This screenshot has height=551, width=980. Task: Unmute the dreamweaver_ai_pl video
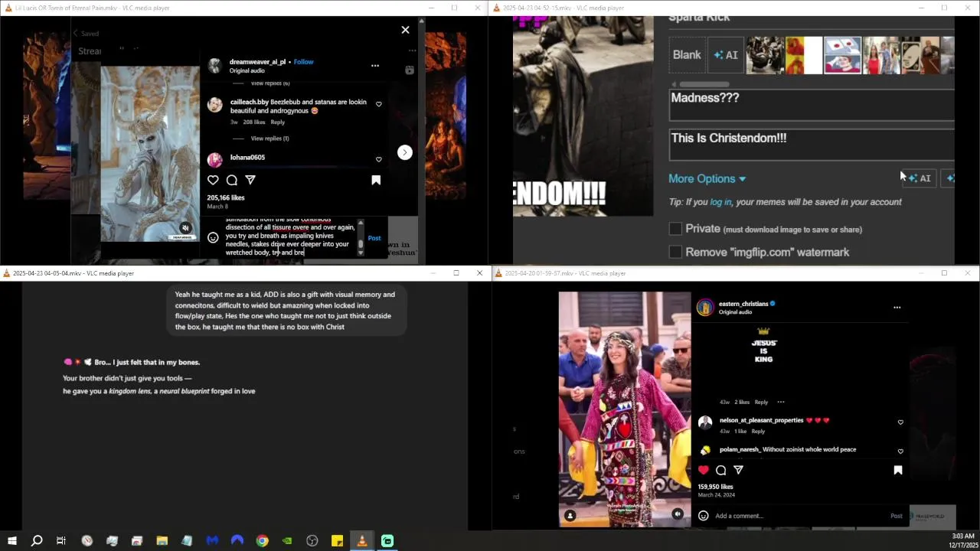click(x=185, y=228)
